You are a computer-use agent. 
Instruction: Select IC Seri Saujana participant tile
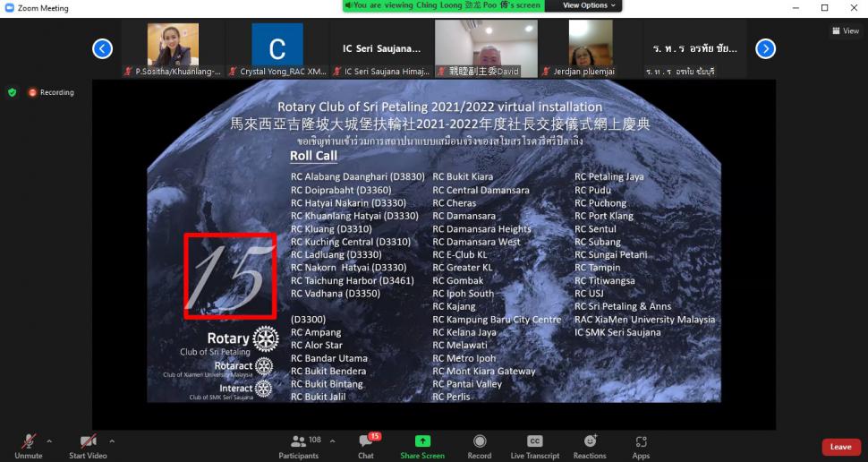[381, 48]
